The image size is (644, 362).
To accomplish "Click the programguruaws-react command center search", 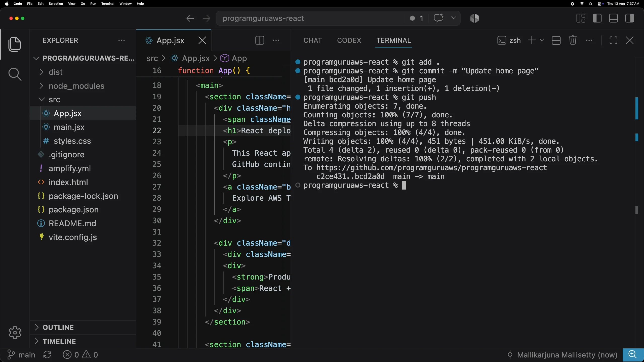I will [310, 18].
